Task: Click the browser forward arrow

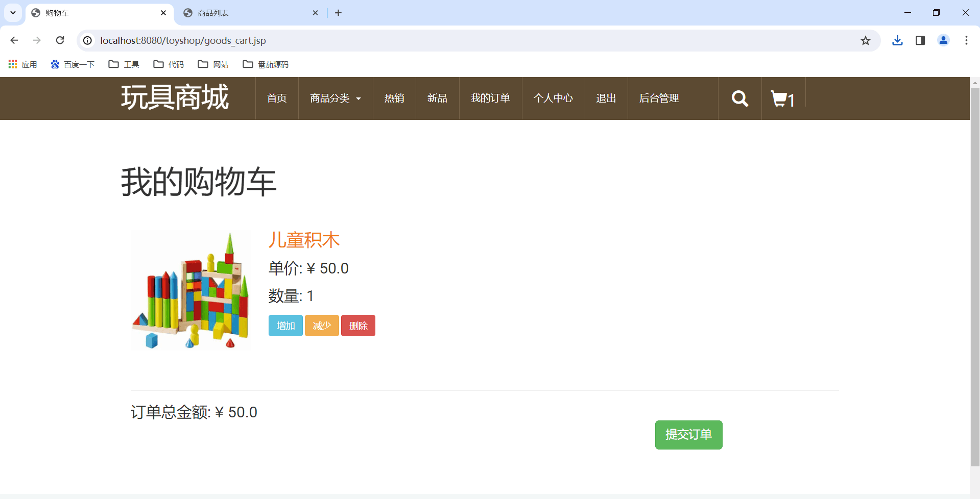Action: (37, 40)
